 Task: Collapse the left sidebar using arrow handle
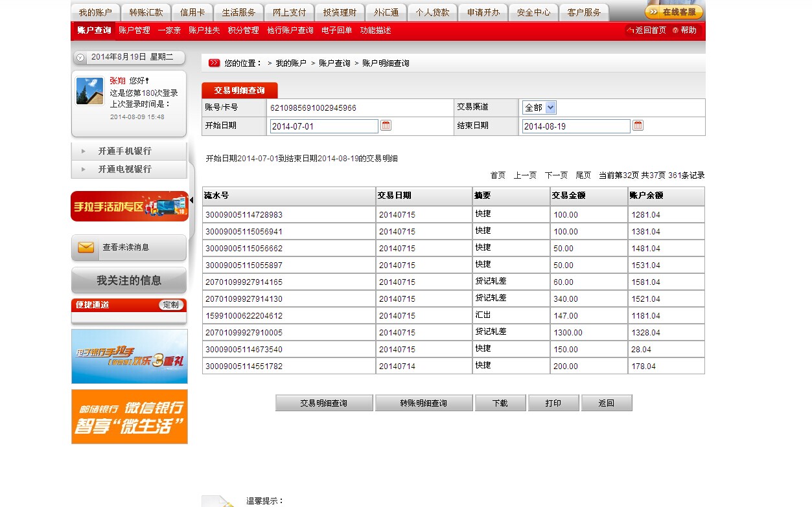[191, 200]
